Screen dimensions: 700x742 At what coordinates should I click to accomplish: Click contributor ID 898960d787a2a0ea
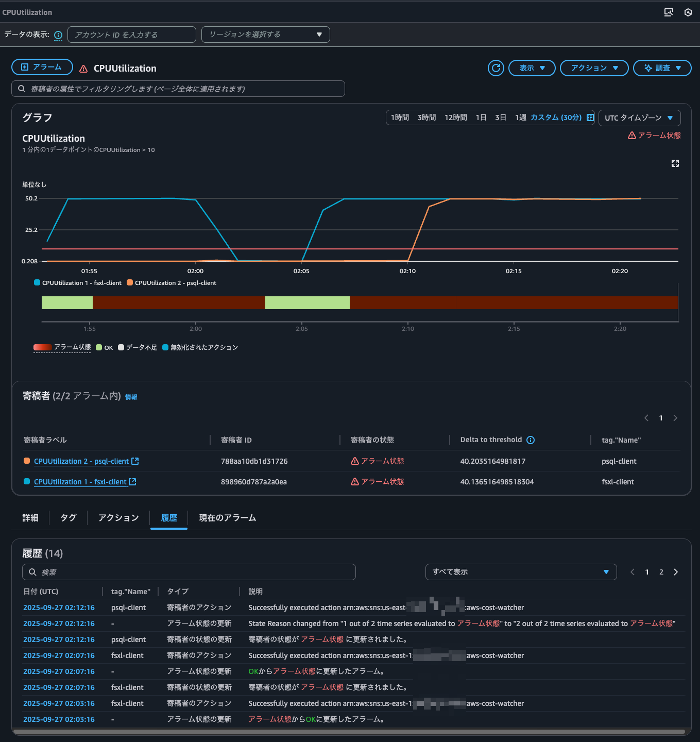(254, 482)
